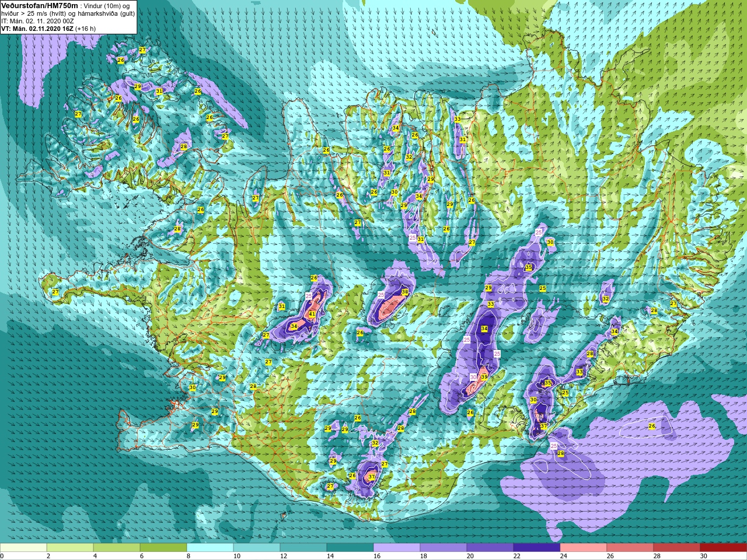Select the salmon 26–28 legend swatch
The width and height of the screenshot is (747, 560).
[x=630, y=548]
